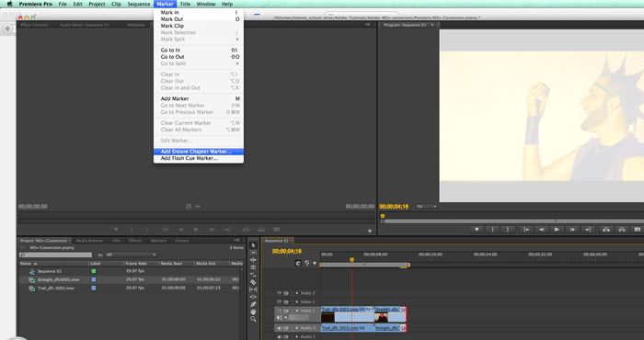Click the Sequence 01 item icon

click(x=32, y=271)
